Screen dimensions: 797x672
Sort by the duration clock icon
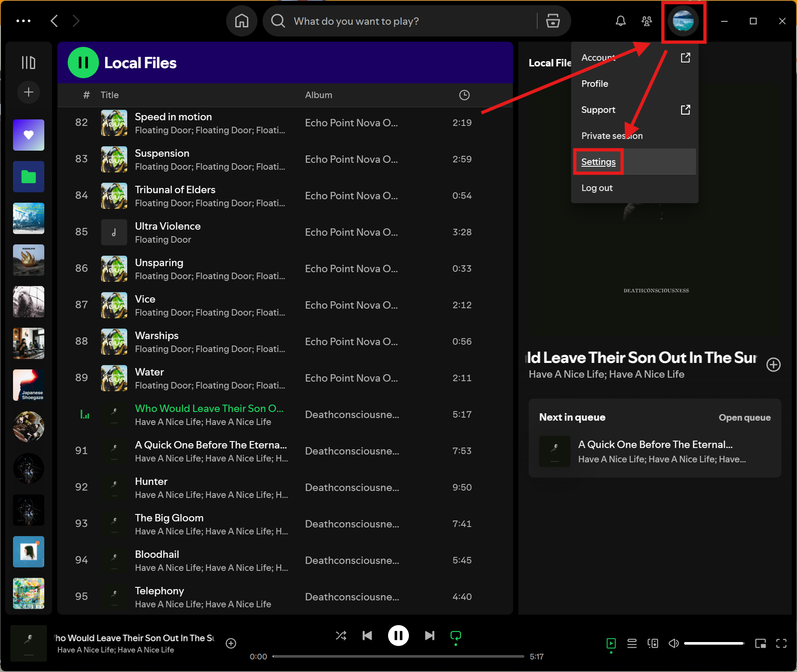point(464,95)
